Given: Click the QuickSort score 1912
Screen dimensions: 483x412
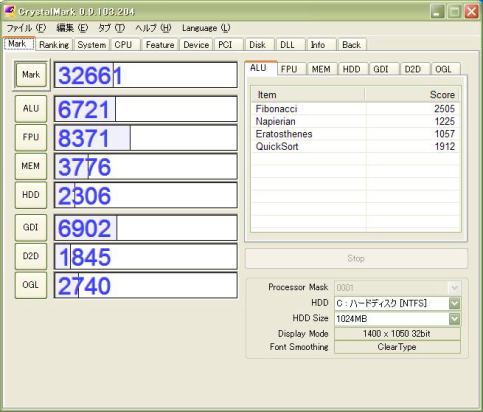Looking at the screenshot, I should tap(444, 146).
